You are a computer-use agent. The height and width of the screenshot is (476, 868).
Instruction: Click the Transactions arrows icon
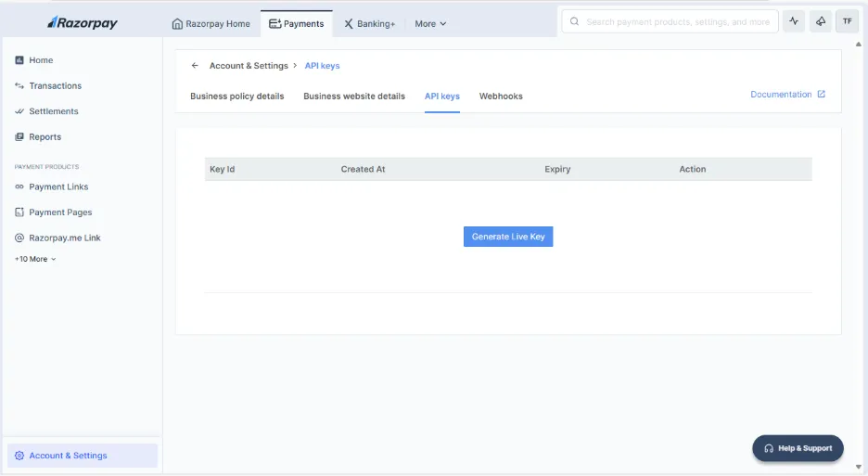click(x=19, y=85)
